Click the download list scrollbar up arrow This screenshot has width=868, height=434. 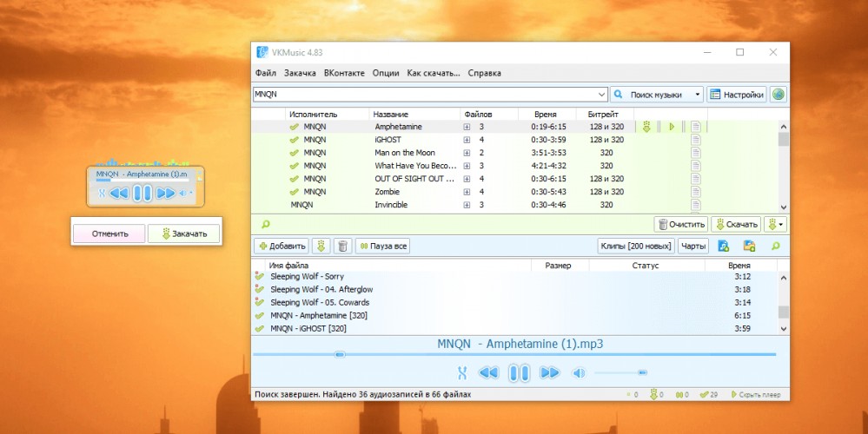click(784, 278)
